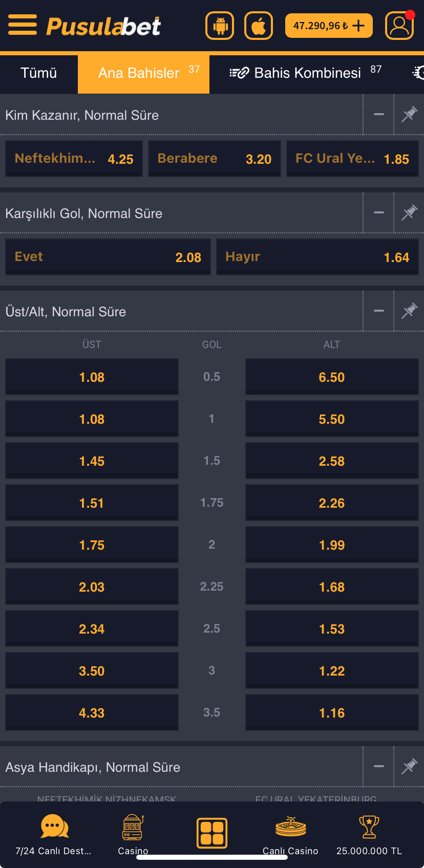Pin the Kim Kazanır market

[x=409, y=114]
